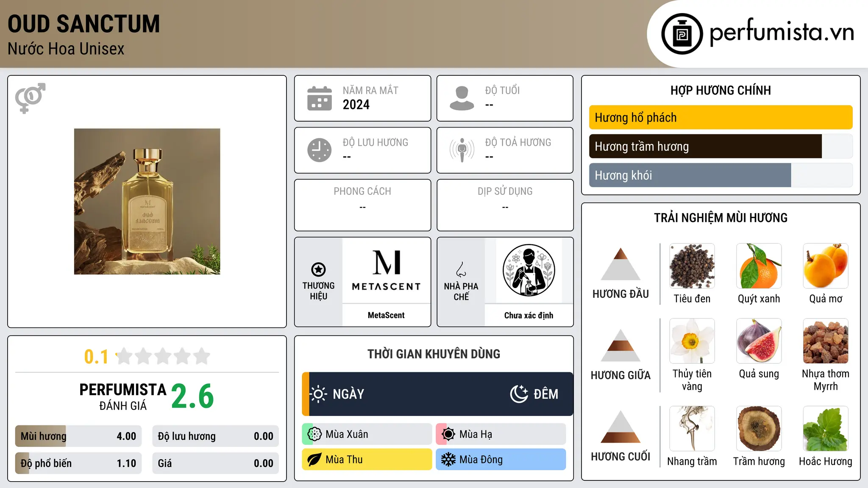Click the Hợp hương chính heading
This screenshot has height=488, width=868.
click(721, 90)
